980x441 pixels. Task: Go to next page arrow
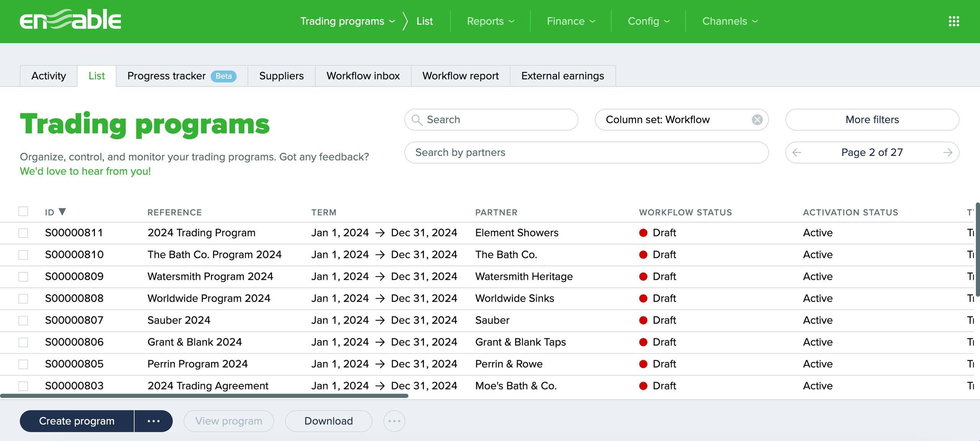pos(947,152)
